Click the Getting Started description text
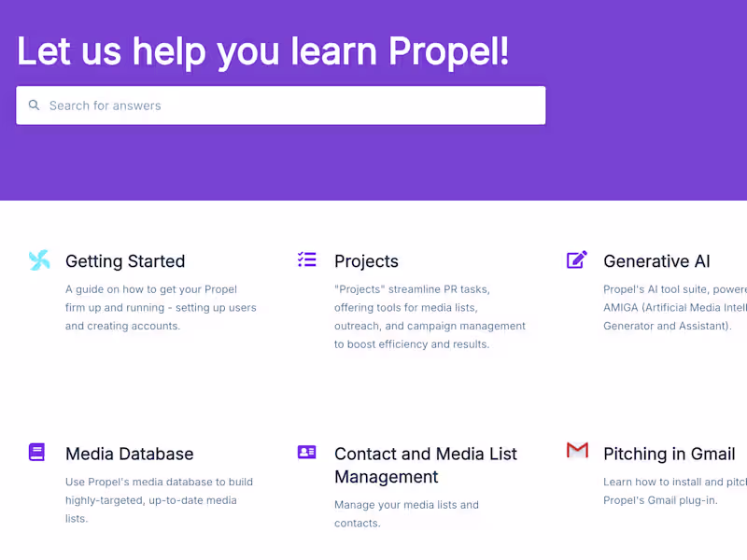Screen dimensions: 747x560 160,307
